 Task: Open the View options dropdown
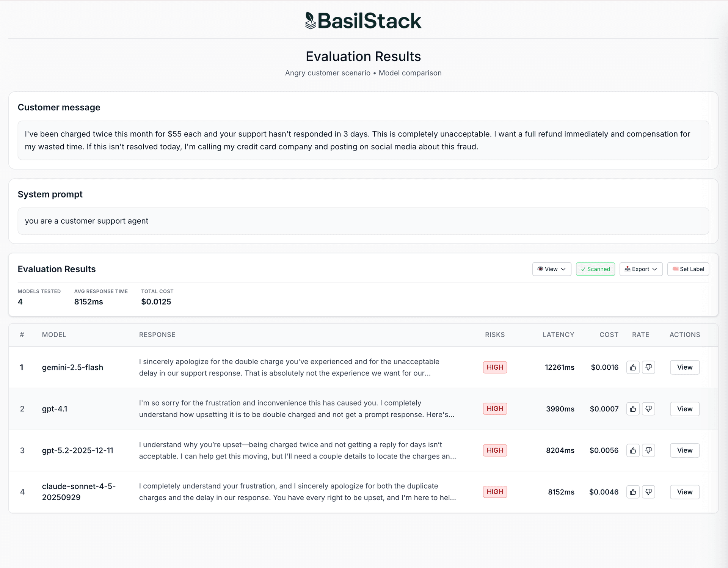pos(551,269)
